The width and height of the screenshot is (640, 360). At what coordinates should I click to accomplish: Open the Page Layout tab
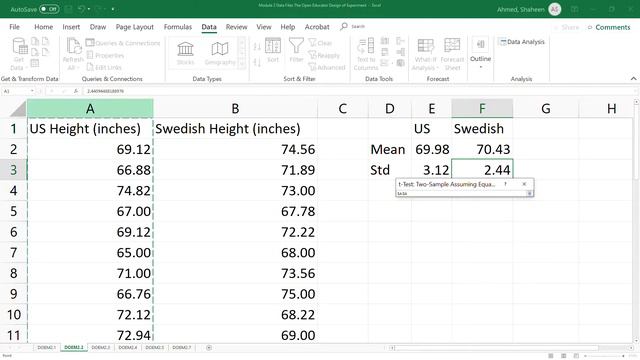pyautogui.click(x=135, y=27)
